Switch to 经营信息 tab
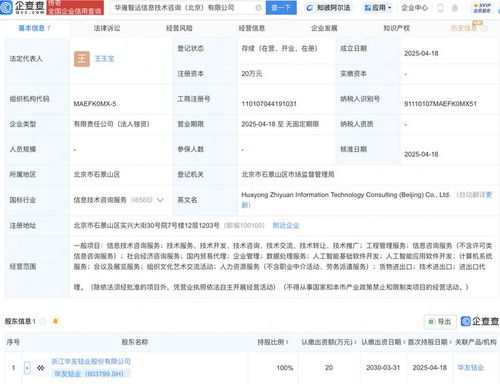The width and height of the screenshot is (500, 384). (x=252, y=28)
